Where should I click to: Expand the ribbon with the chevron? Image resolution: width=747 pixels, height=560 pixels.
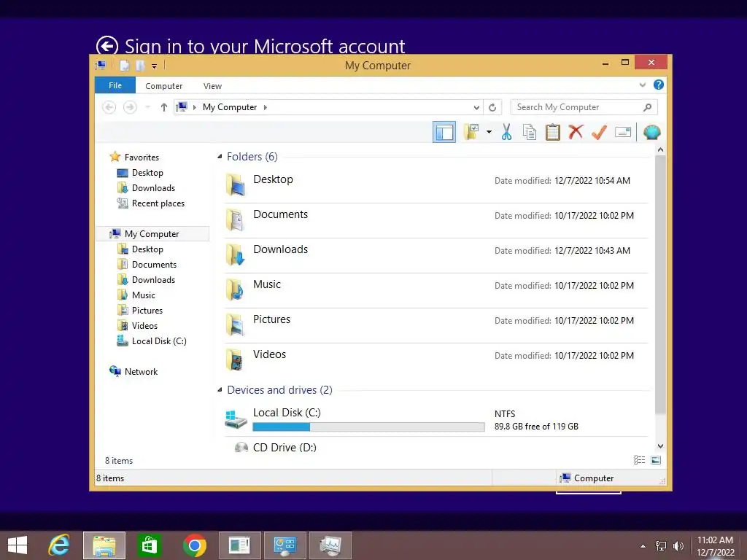642,85
